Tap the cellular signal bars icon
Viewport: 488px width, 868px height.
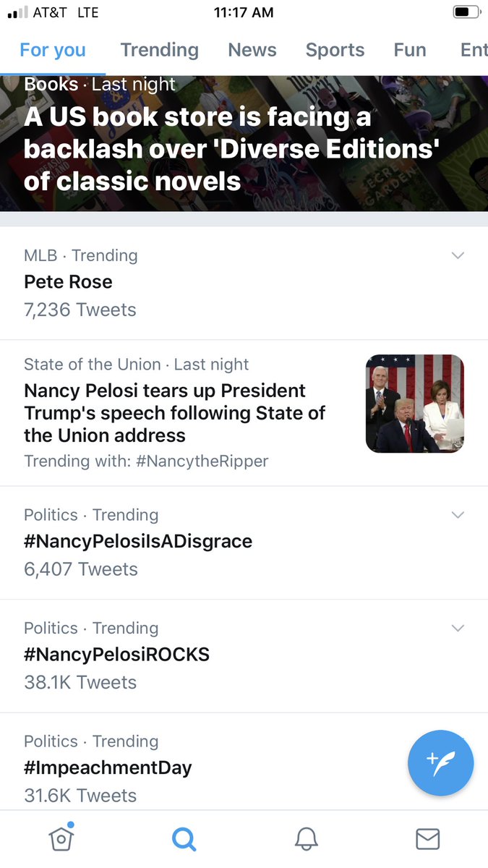17,12
